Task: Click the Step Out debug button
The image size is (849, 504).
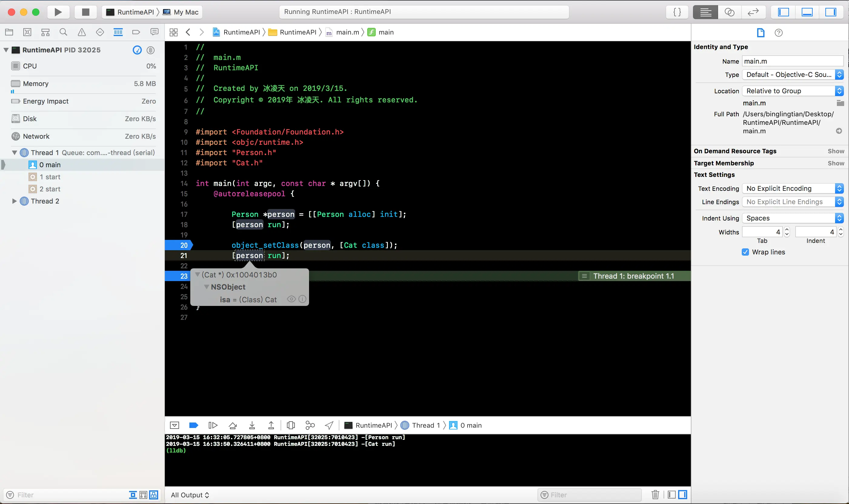Action: click(271, 425)
